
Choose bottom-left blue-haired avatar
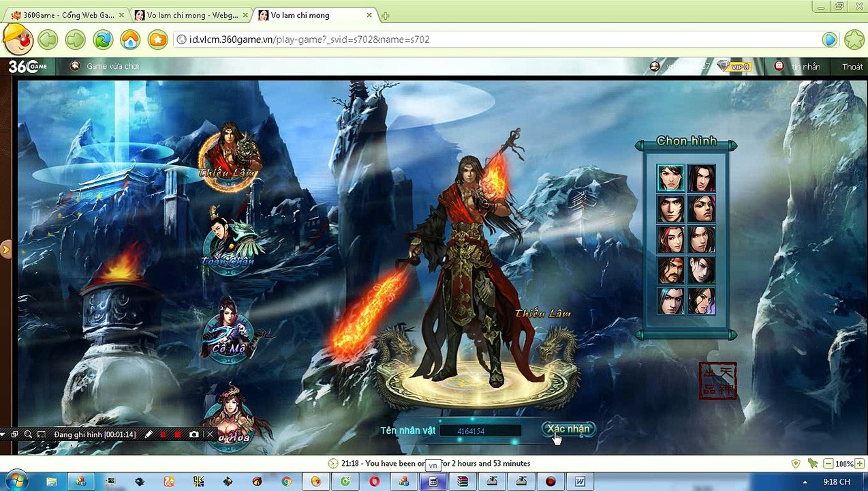coord(670,301)
